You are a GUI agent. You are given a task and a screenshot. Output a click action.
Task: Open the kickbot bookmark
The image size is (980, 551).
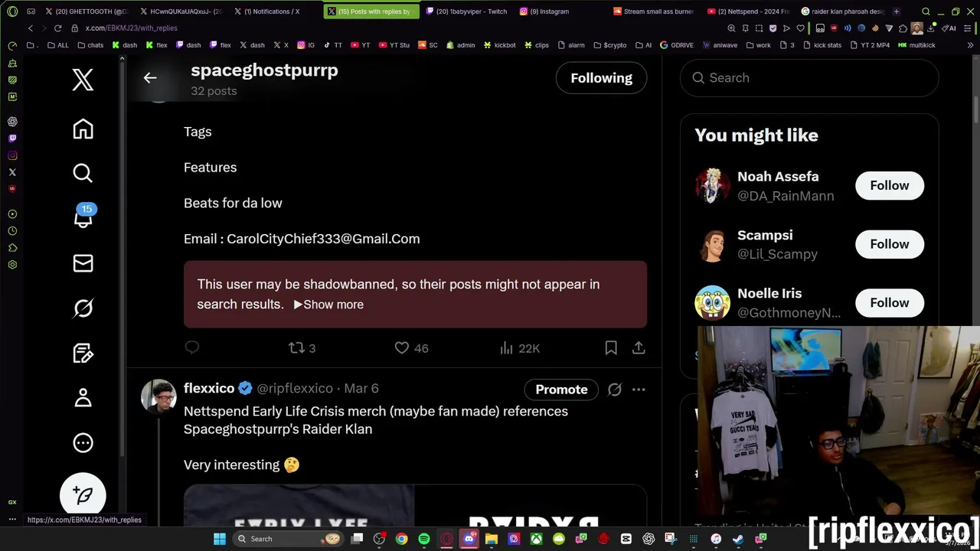(x=499, y=45)
